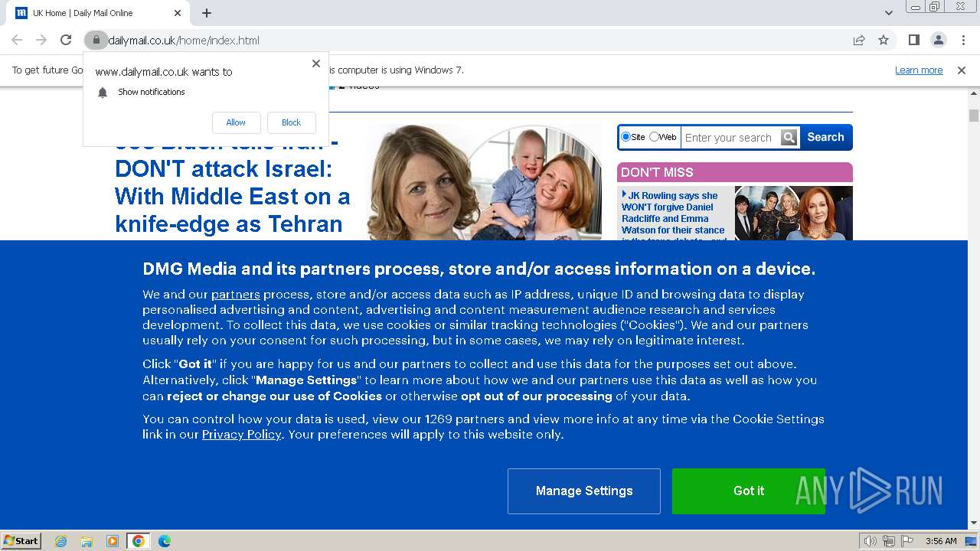Close the UK Home Daily Mail tab
The image size is (980, 551).
pos(178,13)
